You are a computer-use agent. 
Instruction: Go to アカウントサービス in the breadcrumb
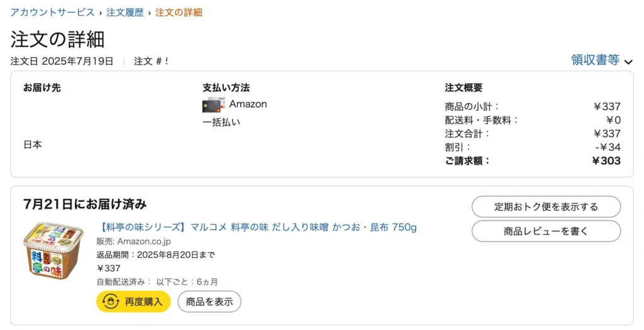click(53, 13)
